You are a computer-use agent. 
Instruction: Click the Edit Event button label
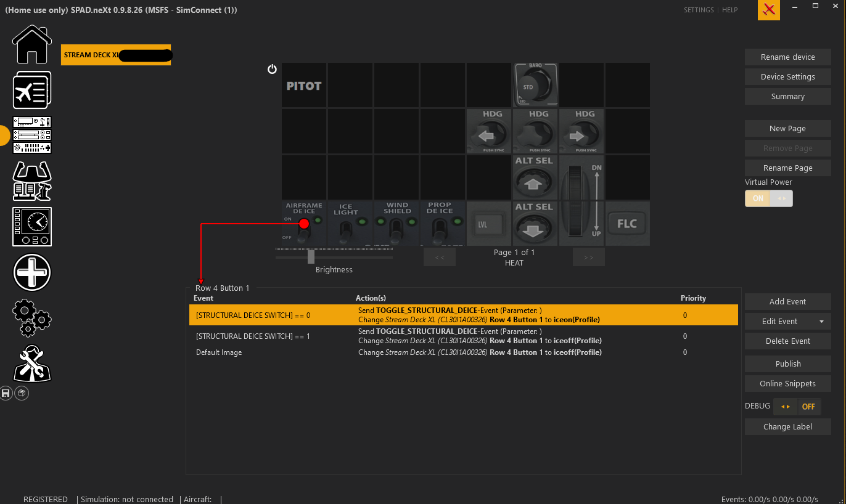(x=779, y=321)
